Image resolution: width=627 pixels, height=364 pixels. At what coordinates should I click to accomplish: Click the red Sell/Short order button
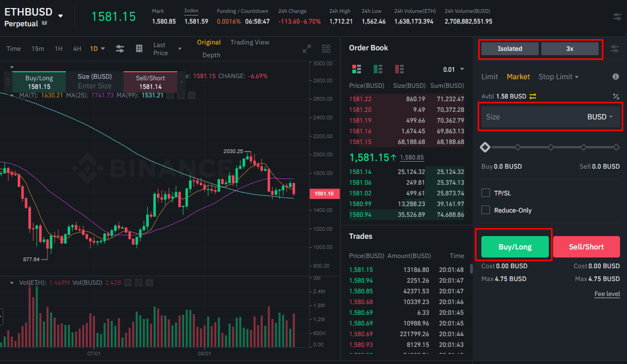[x=586, y=247]
